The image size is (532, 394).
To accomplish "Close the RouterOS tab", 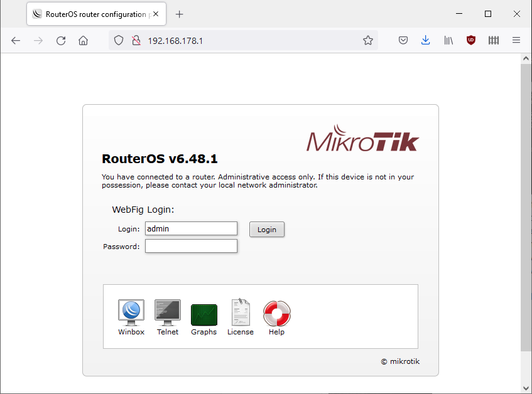I will coord(156,14).
